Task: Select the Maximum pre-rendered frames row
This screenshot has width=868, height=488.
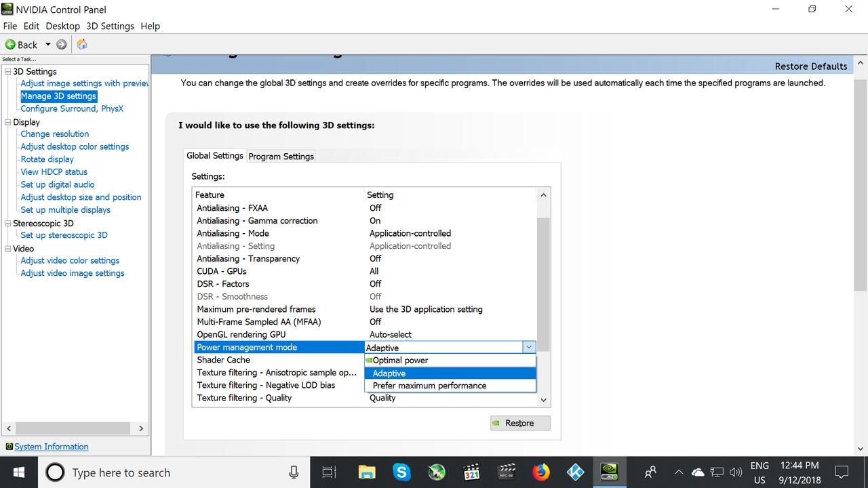Action: point(365,309)
